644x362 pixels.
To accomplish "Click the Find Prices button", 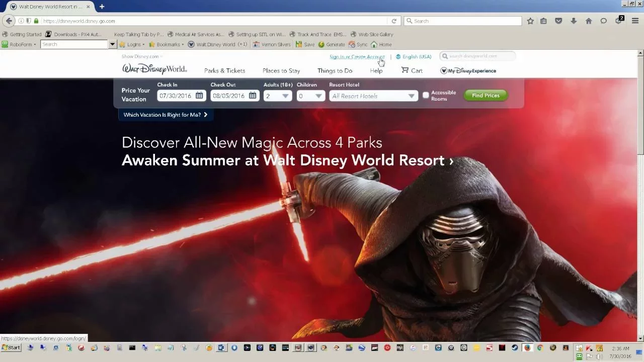I will 486,95.
